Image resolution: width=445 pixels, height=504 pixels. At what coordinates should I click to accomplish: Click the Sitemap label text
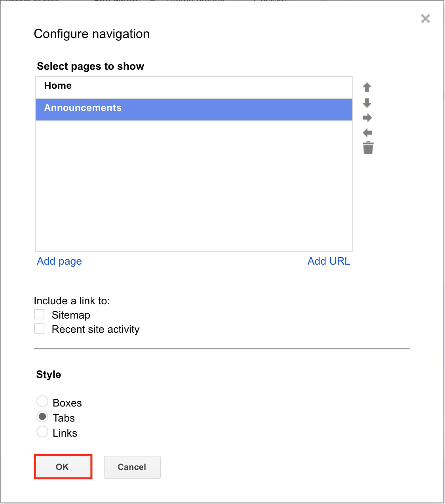pyautogui.click(x=71, y=315)
